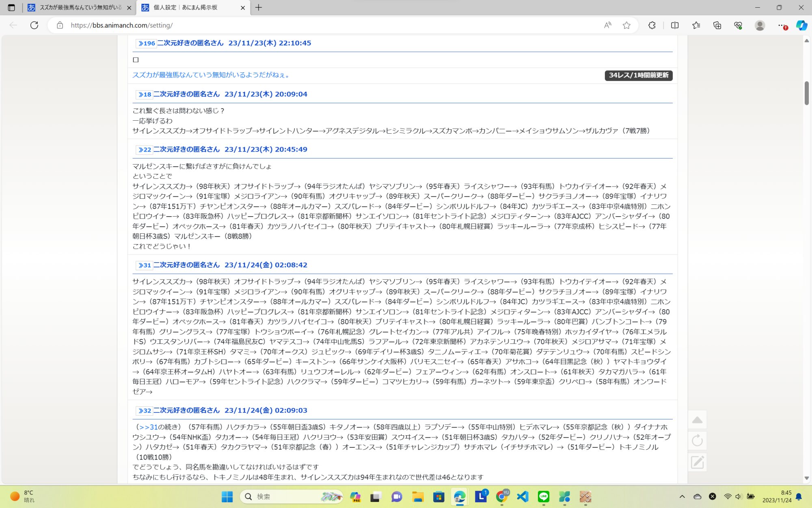The height and width of the screenshot is (508, 812).
Task: Open the Read aloud icon in address bar
Action: (x=607, y=25)
